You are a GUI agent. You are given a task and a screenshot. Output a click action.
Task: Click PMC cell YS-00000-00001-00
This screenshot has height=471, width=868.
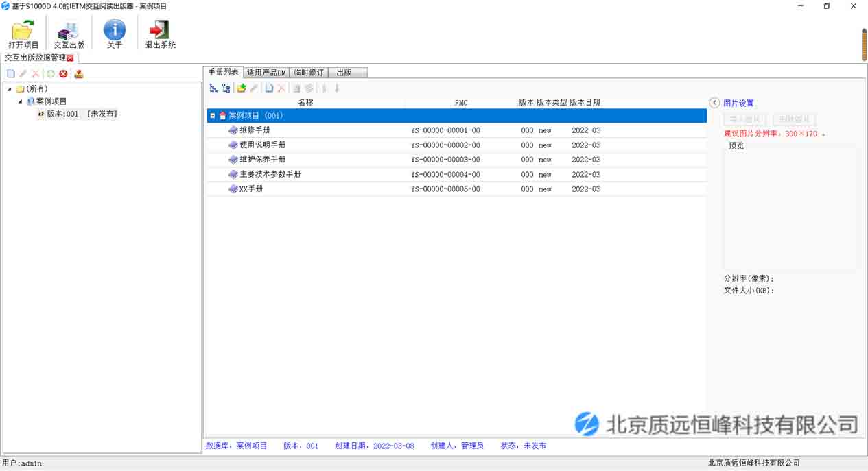click(445, 130)
